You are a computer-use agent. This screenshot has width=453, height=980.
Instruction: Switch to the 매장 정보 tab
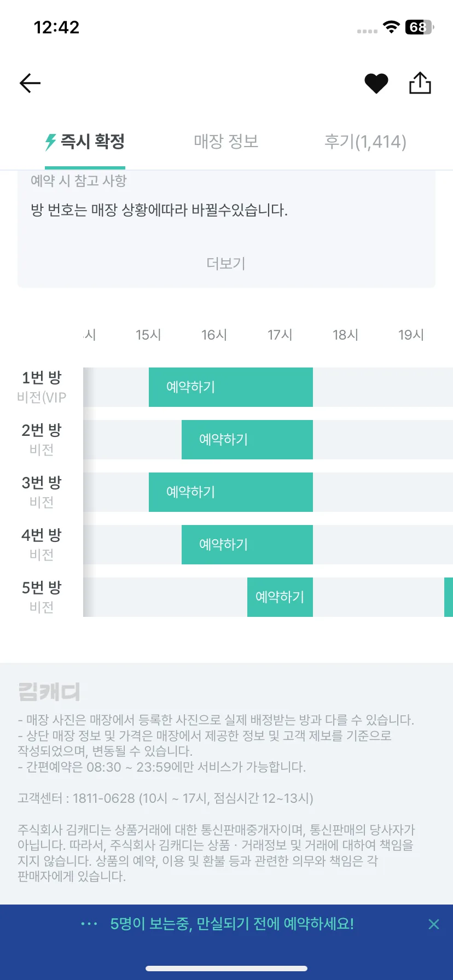226,142
